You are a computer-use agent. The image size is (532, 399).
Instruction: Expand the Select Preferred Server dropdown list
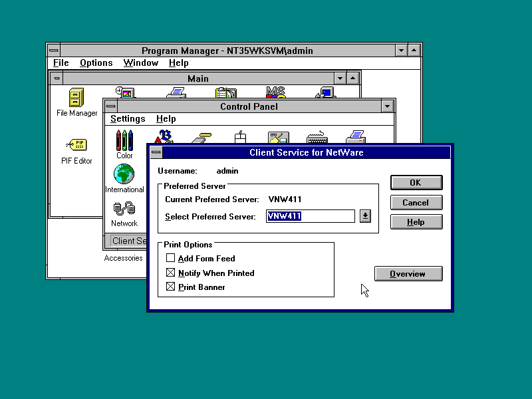pyautogui.click(x=365, y=216)
